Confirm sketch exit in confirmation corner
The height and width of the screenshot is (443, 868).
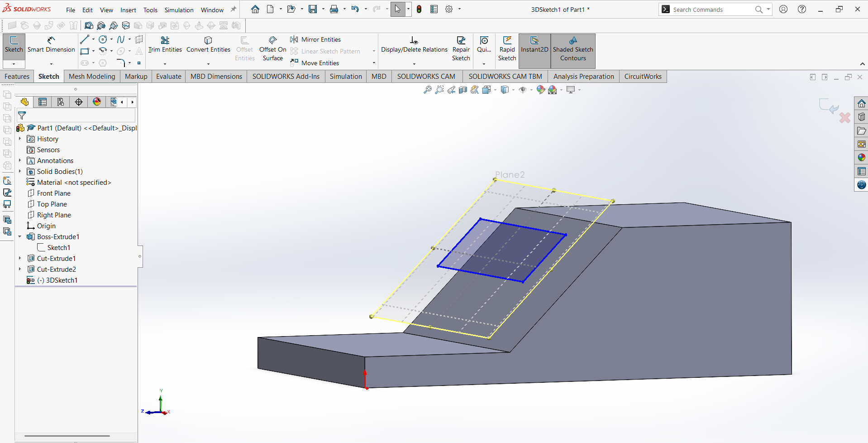click(x=828, y=106)
